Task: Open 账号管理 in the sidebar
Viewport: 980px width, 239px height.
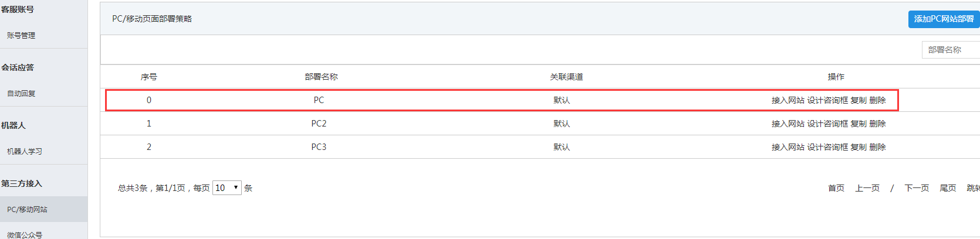Action: [21, 35]
